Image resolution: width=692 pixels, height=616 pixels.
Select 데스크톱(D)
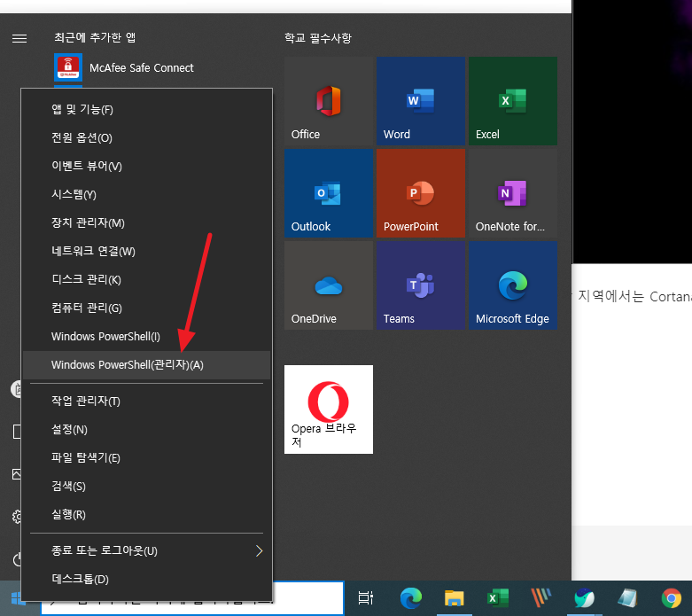[146, 579]
